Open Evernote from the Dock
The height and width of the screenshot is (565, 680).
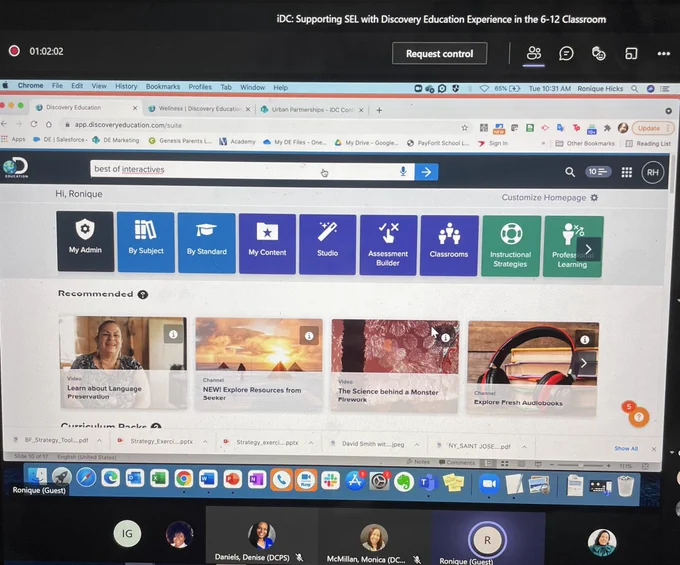tap(404, 482)
